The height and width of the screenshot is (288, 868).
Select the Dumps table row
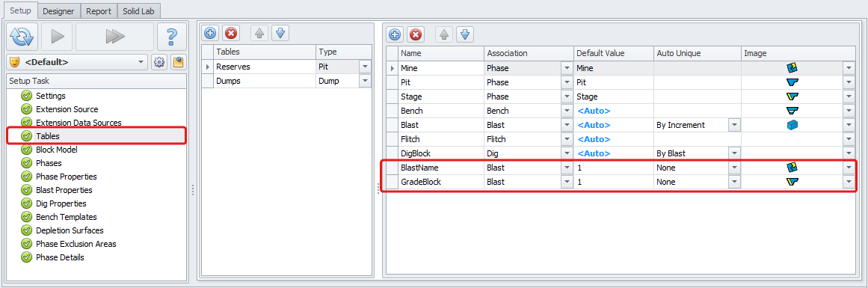tap(265, 81)
